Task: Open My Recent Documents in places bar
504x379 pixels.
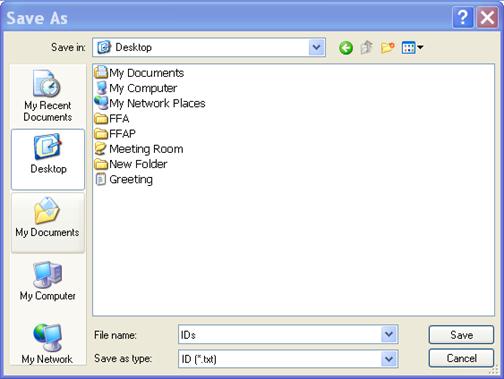Action: (48, 96)
